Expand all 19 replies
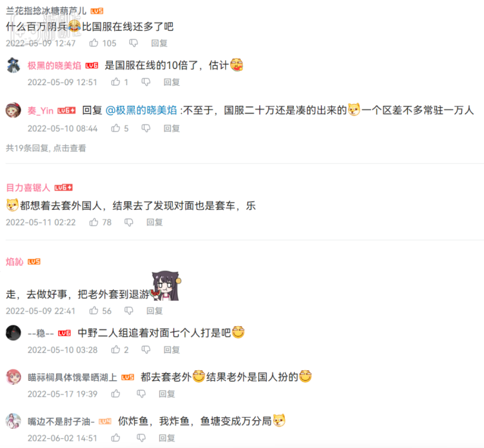484x448 pixels. (46, 148)
